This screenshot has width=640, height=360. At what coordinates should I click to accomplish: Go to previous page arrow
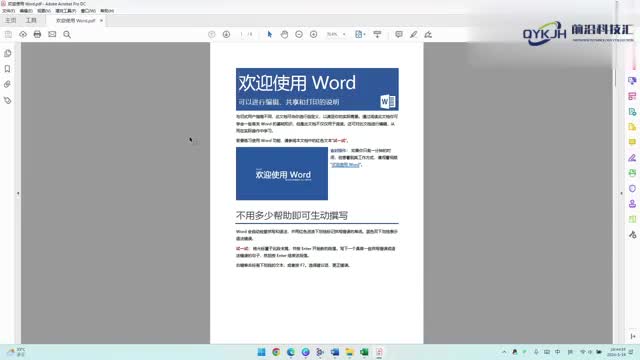(211, 34)
